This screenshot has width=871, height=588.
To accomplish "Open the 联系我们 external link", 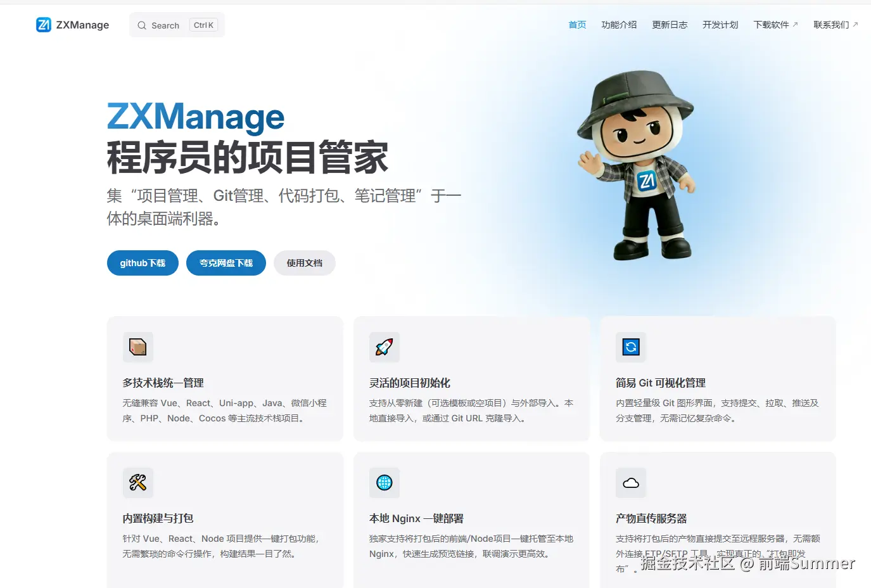I will 832,25.
